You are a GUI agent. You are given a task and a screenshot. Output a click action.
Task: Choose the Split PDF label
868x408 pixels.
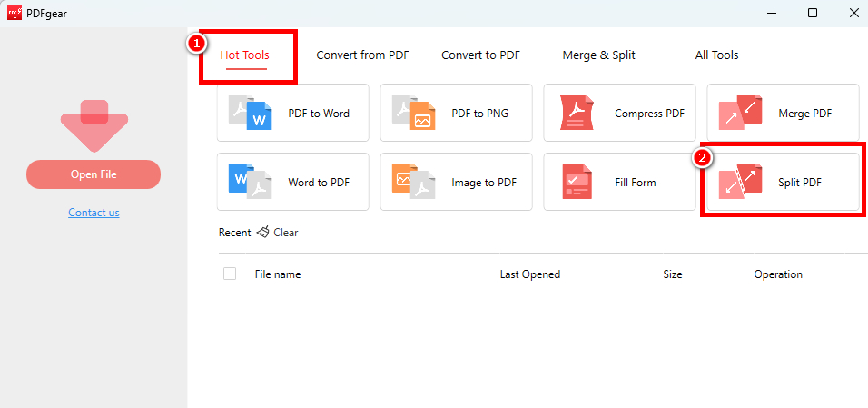coord(800,182)
